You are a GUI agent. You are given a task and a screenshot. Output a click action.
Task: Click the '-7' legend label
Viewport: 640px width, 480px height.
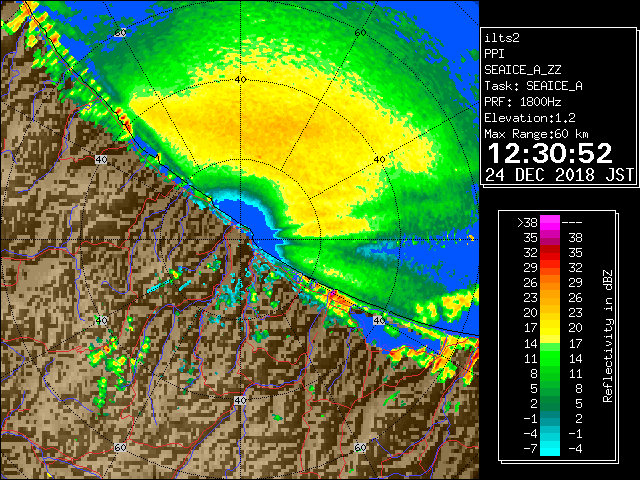click(x=530, y=449)
